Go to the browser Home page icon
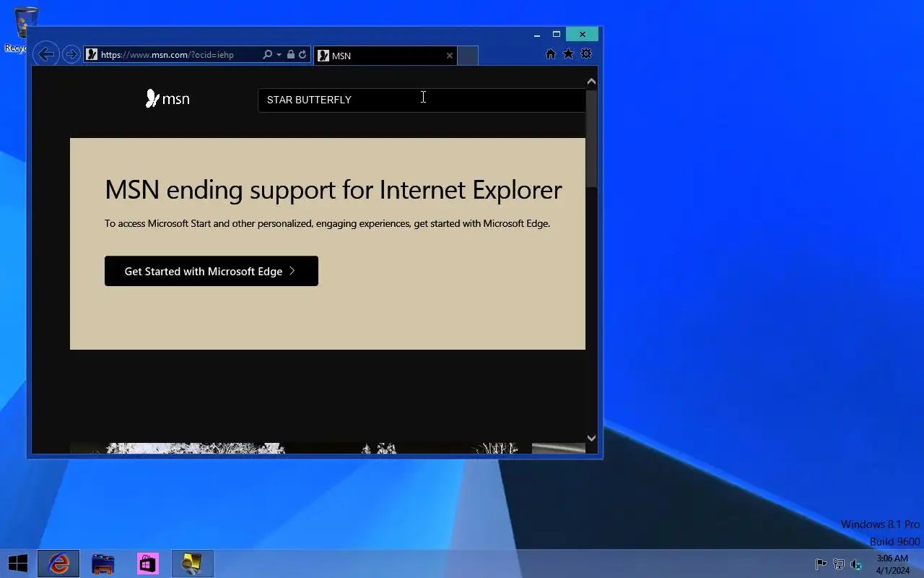 point(551,54)
